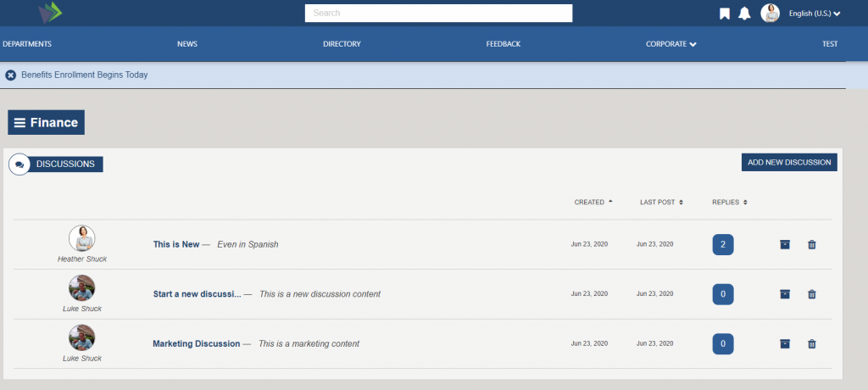The width and height of the screenshot is (868, 390).
Task: Click the user profile avatar in header
Action: (x=770, y=14)
